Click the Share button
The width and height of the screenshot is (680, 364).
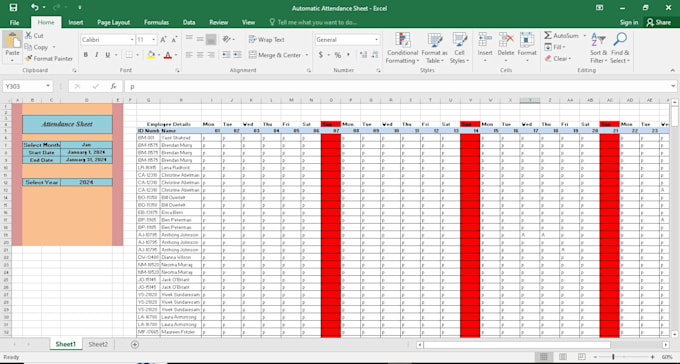pos(658,23)
